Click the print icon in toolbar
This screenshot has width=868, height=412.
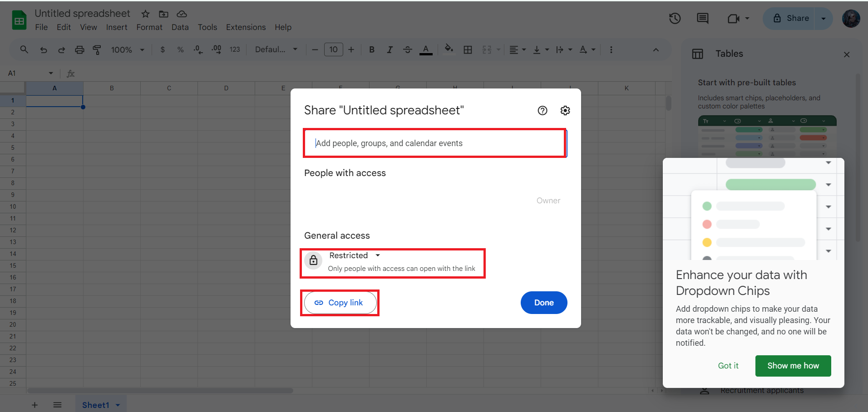click(79, 50)
